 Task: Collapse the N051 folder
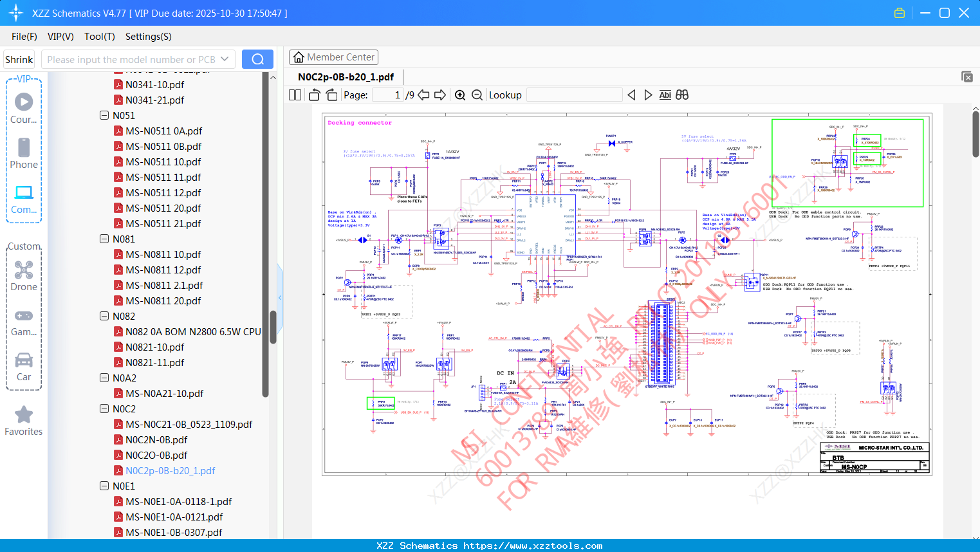pyautogui.click(x=104, y=115)
